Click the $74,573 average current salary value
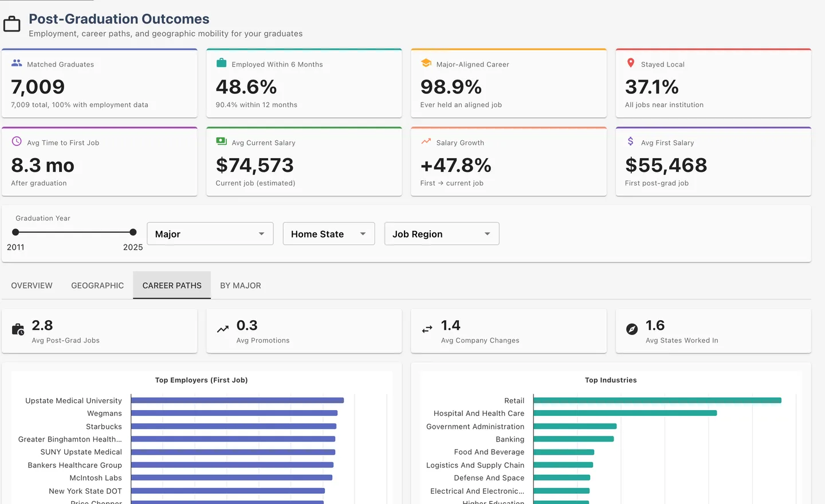The width and height of the screenshot is (825, 504). [255, 166]
